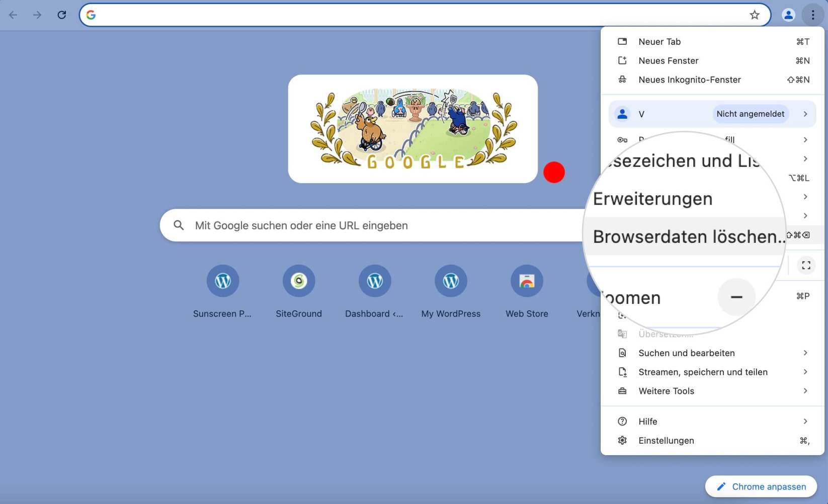Click the Hilfe question mark icon
Viewport: 828px width, 504px height.
pos(622,422)
